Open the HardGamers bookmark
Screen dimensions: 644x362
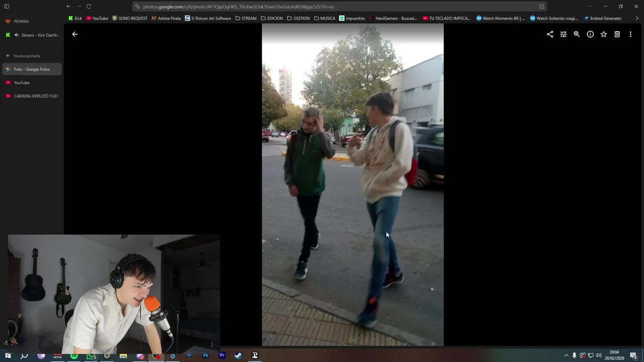click(x=393, y=18)
